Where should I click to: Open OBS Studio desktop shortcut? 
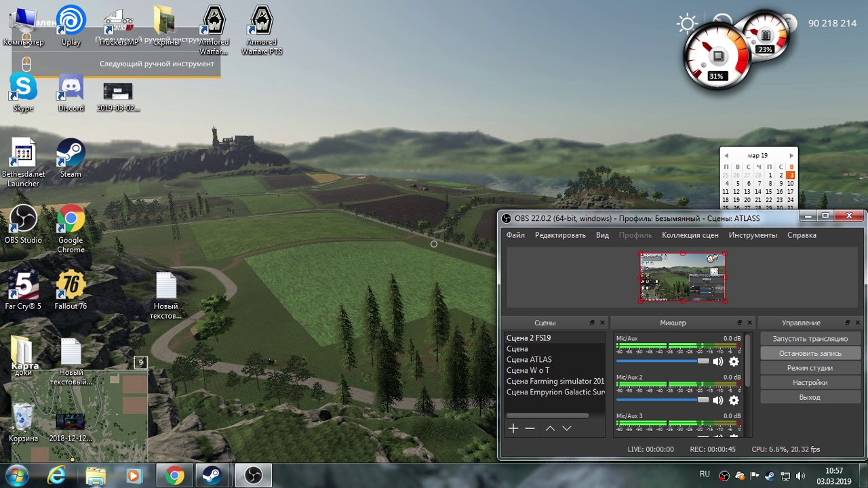click(23, 224)
